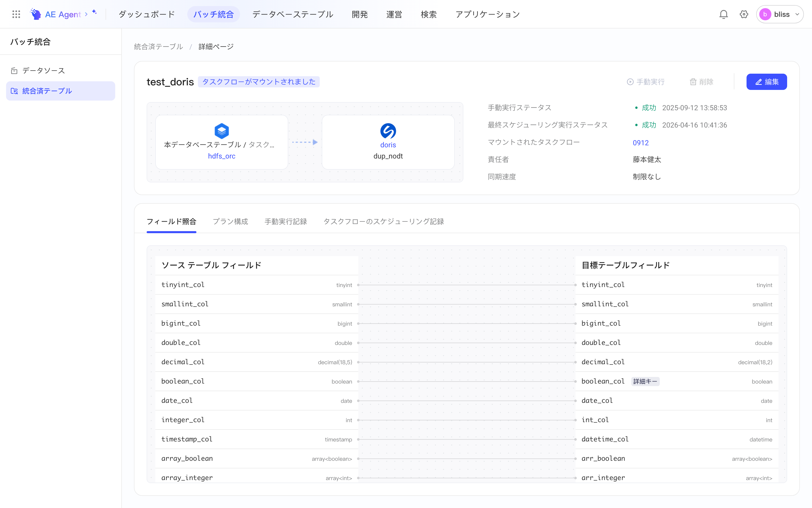
Task: Expand the bliss account dropdown arrow
Action: 797,14
